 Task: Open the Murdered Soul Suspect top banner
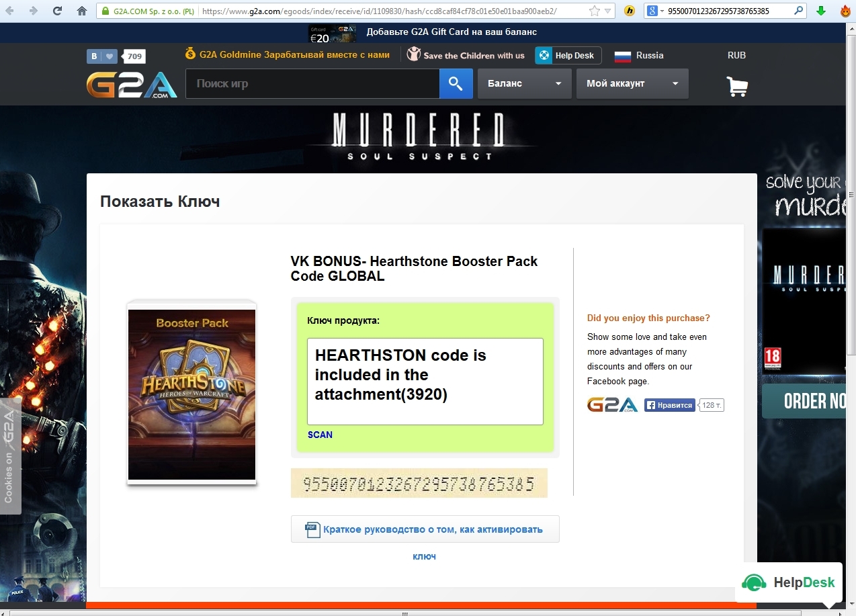pos(419,137)
